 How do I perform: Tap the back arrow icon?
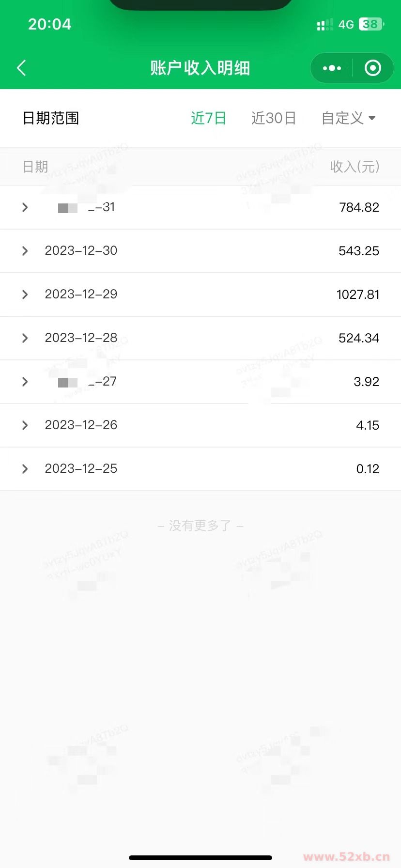coord(22,68)
